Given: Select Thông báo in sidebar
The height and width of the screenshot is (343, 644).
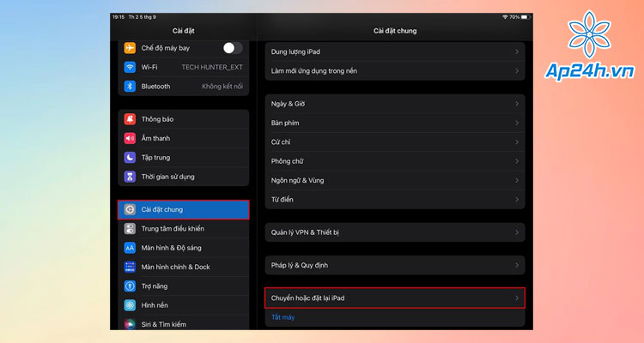Looking at the screenshot, I should (x=184, y=119).
